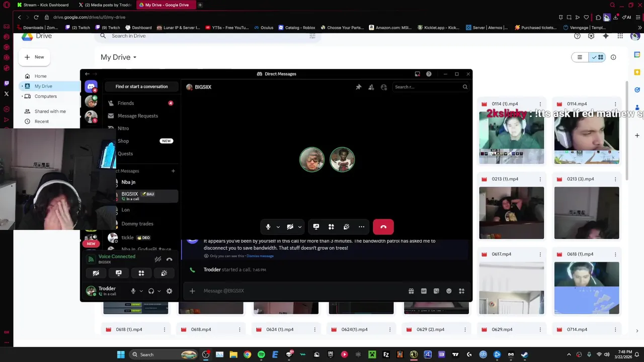This screenshot has width=644, height=362.
Task: Open Shared with me in Drive
Action: click(x=50, y=112)
